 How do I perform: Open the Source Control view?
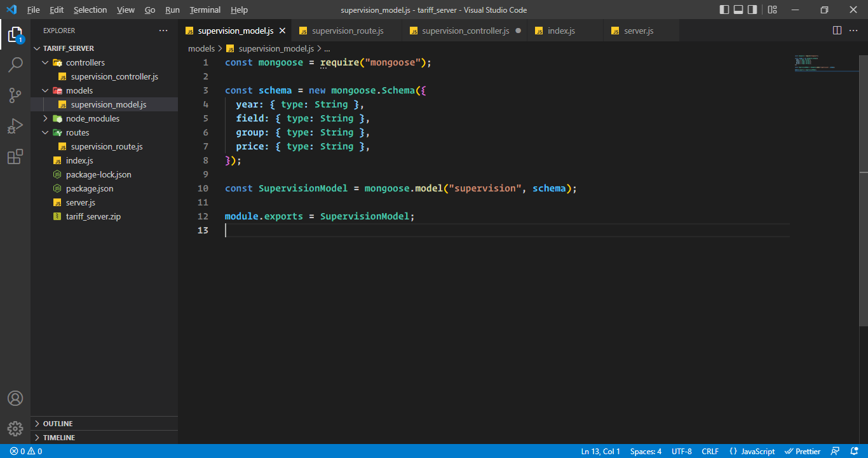(x=15, y=95)
